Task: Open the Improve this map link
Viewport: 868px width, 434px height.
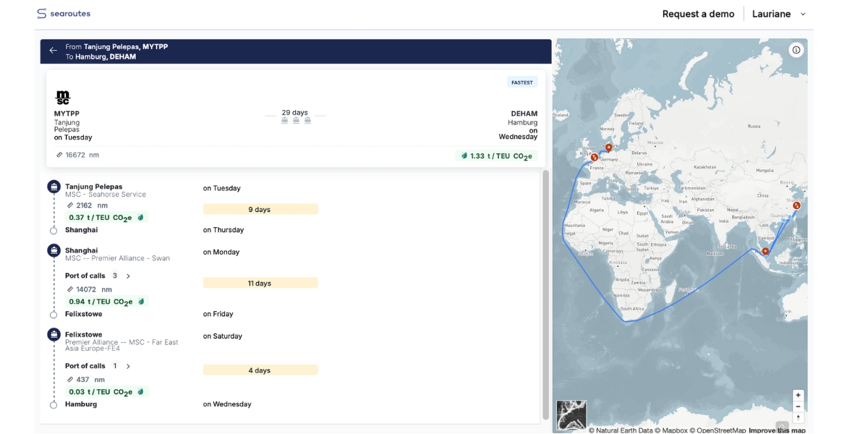Action: point(777,430)
